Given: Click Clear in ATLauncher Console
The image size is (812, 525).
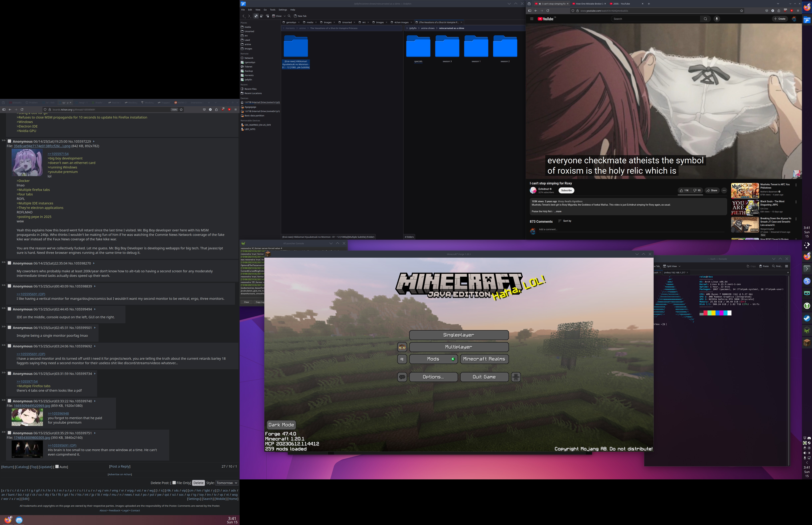Looking at the screenshot, I should (x=246, y=302).
